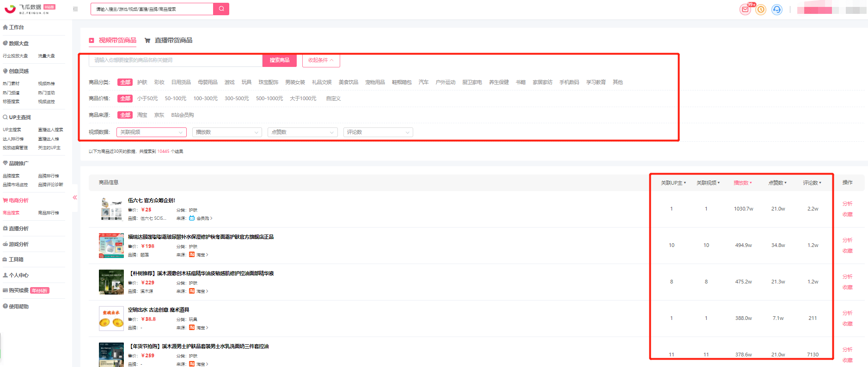The height and width of the screenshot is (367, 868).
Task: Select price filter 大于1000元
Action: tap(303, 98)
